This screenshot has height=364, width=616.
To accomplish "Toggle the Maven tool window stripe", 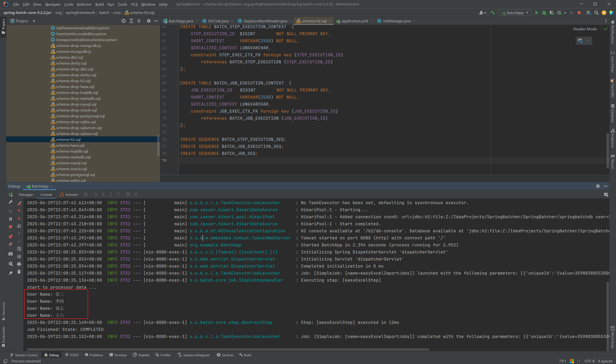I will 612,162.
